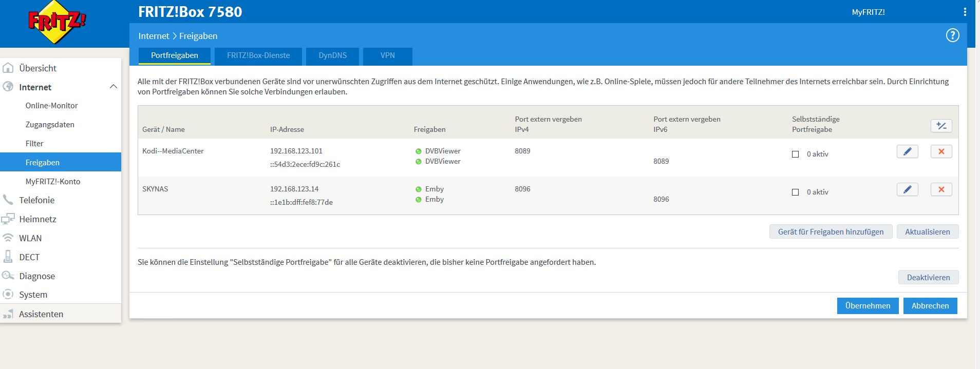
Task: Switch to the Portfreigaben tab
Action: tap(175, 55)
